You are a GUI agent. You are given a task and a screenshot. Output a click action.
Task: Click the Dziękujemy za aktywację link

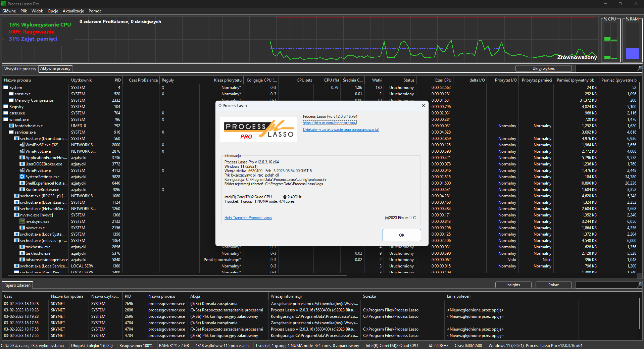341,130
